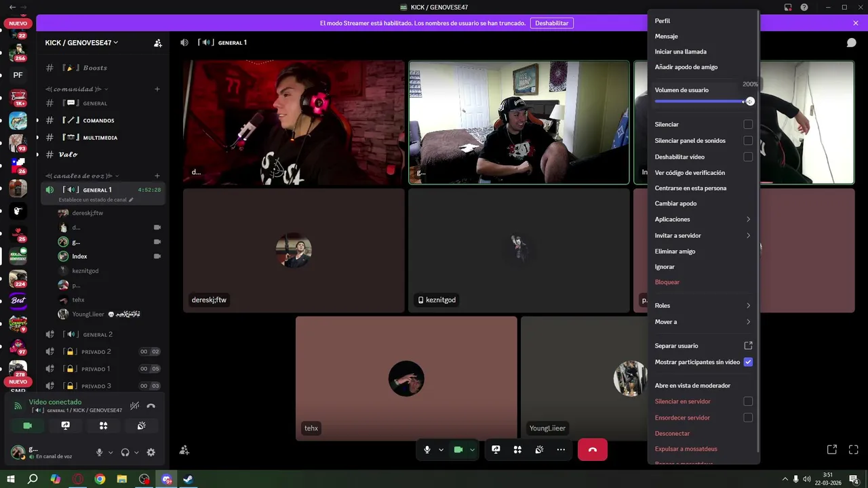Share screen from the left voice panel
This screenshot has width=868, height=488.
click(65, 426)
